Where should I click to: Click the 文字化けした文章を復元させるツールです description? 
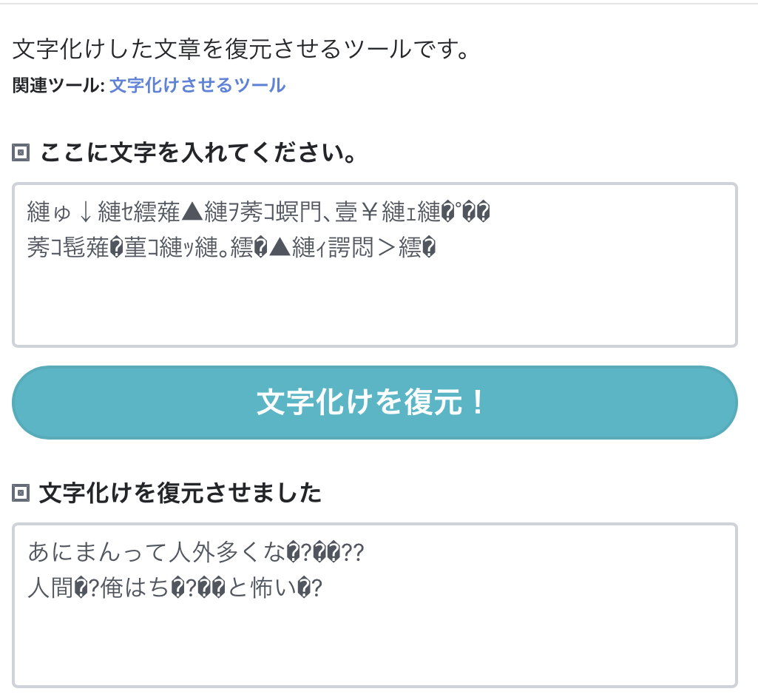pos(240,50)
